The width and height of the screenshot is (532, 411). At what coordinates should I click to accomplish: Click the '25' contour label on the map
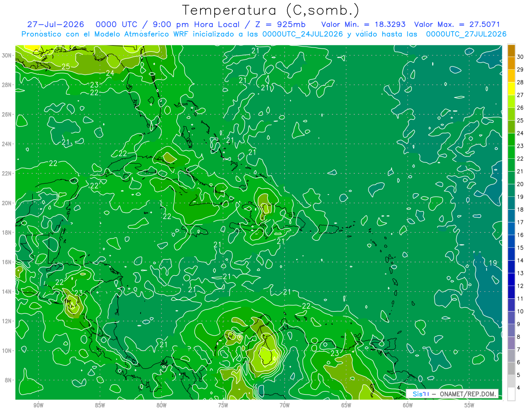66,67
